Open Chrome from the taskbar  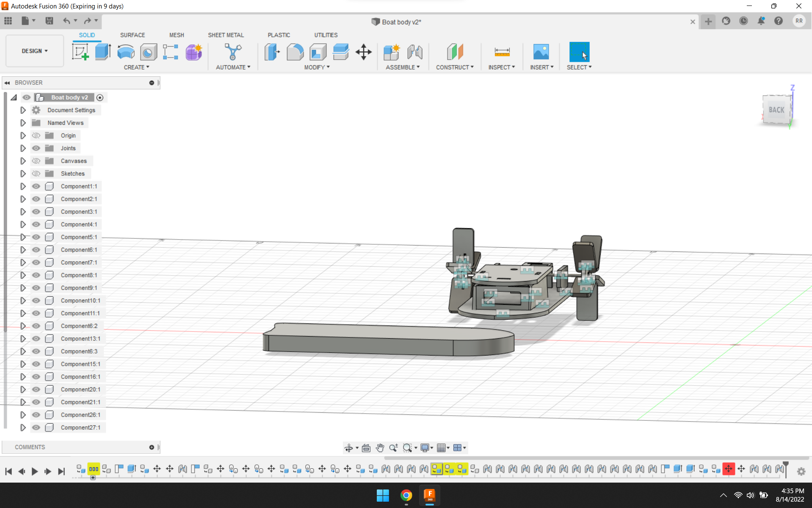pyautogui.click(x=406, y=495)
